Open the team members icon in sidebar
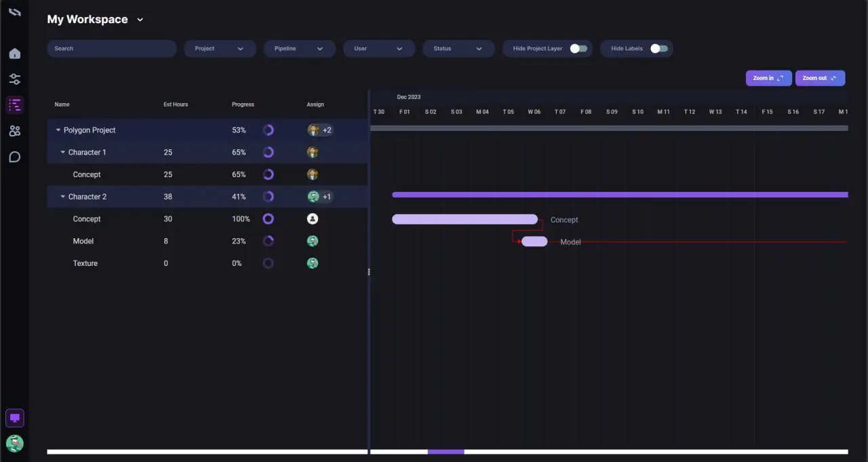868x462 pixels. pyautogui.click(x=14, y=131)
